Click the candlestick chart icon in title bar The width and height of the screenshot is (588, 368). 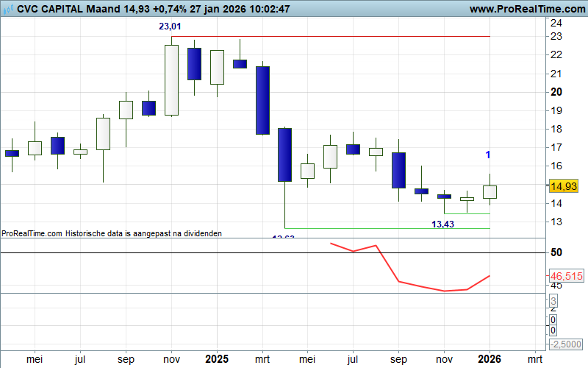[x=7, y=10]
